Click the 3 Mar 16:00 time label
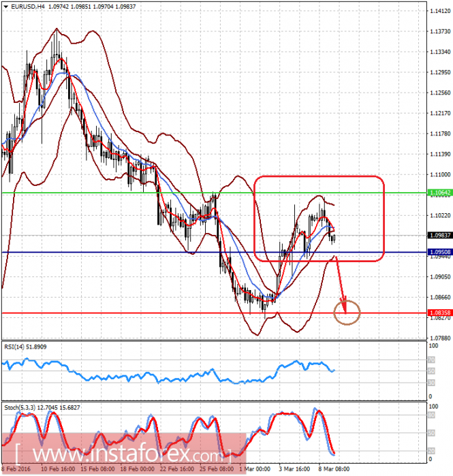 click(294, 469)
